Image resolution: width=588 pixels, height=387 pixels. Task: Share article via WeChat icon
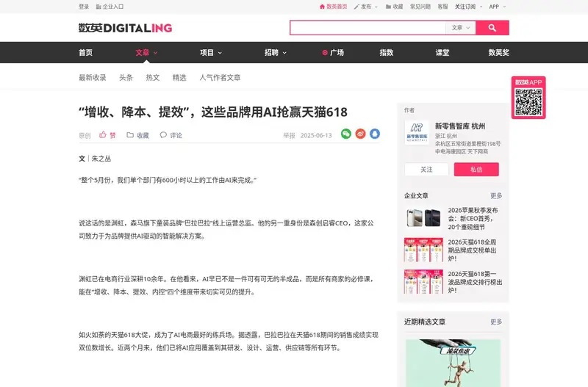(x=345, y=134)
